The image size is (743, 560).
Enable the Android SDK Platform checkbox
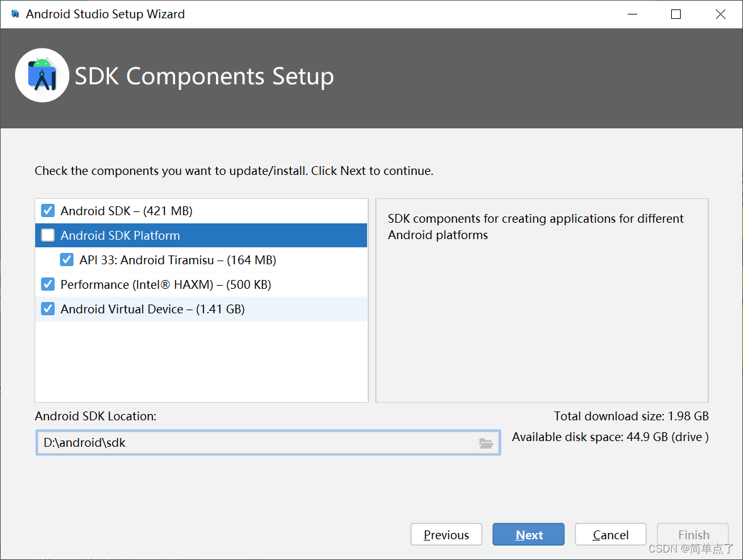47,235
